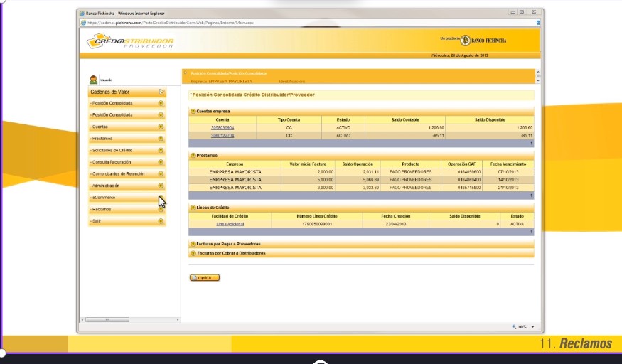The width and height of the screenshot is (622, 364).
Task: Collapse the Préstamos section in main panel
Action: click(193, 156)
